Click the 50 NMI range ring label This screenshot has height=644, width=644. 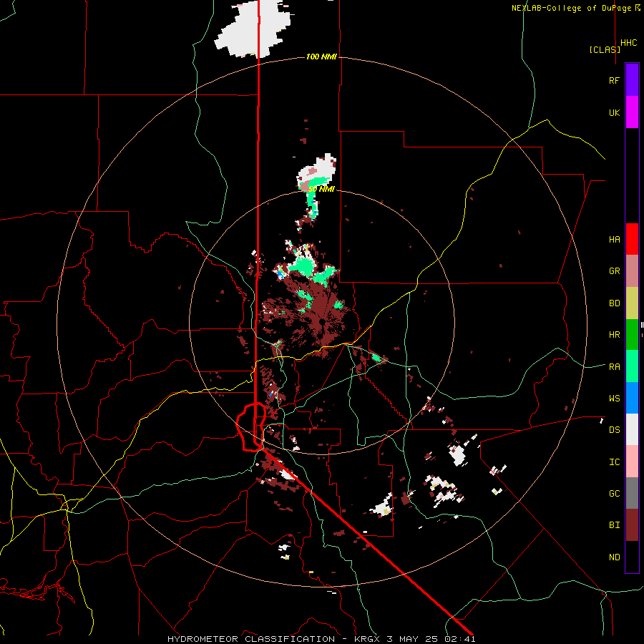pyautogui.click(x=321, y=190)
